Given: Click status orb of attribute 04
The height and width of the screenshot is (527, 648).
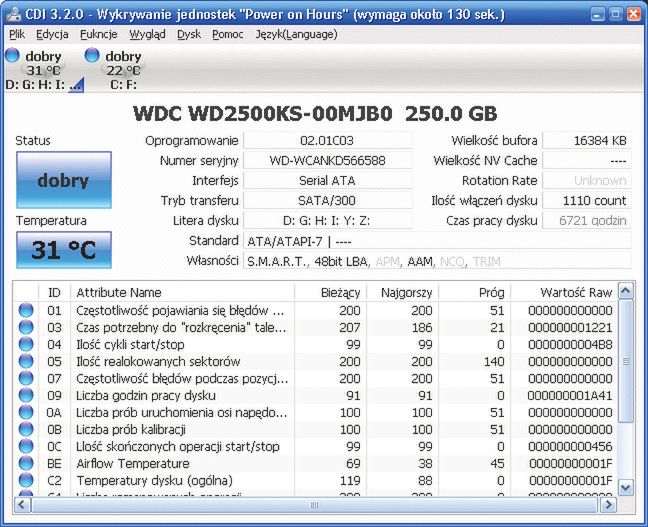Looking at the screenshot, I should click(x=26, y=344).
